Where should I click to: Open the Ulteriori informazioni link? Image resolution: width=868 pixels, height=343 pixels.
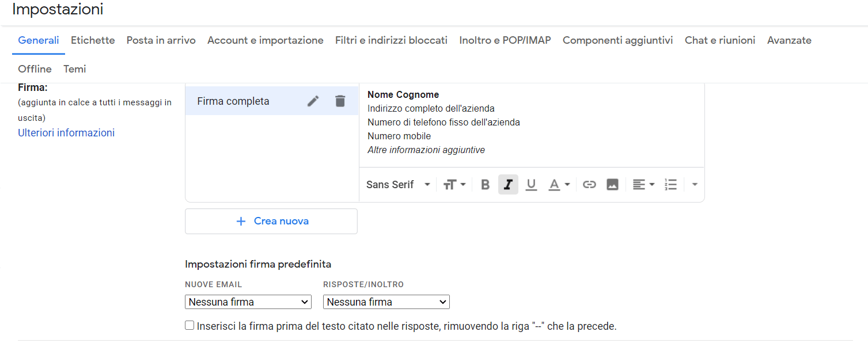pyautogui.click(x=66, y=133)
